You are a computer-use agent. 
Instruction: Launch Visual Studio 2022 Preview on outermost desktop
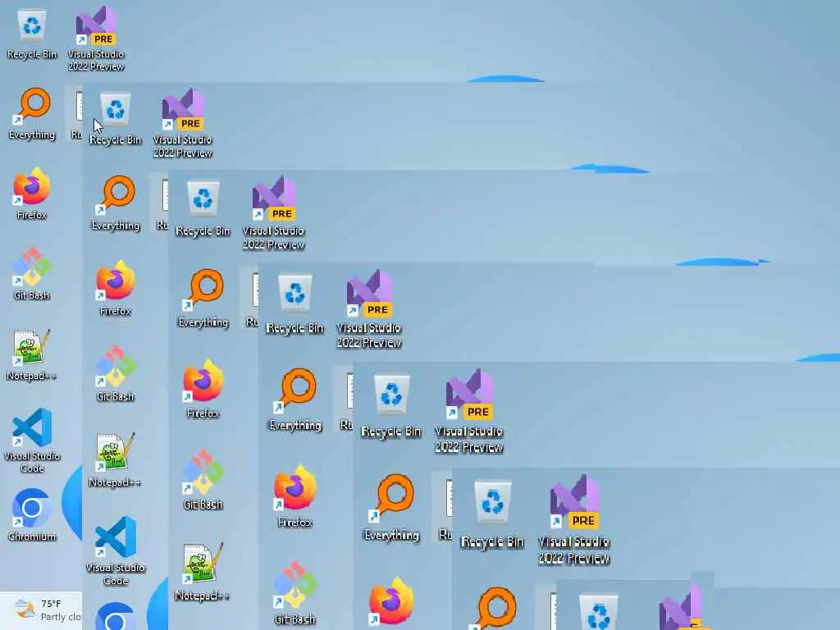(x=96, y=39)
